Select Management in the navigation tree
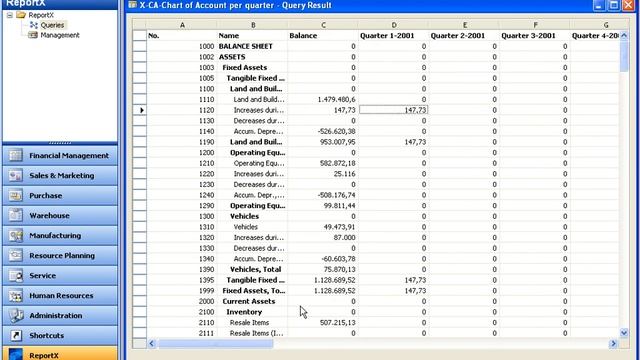The width and height of the screenshot is (640, 360). [x=60, y=35]
